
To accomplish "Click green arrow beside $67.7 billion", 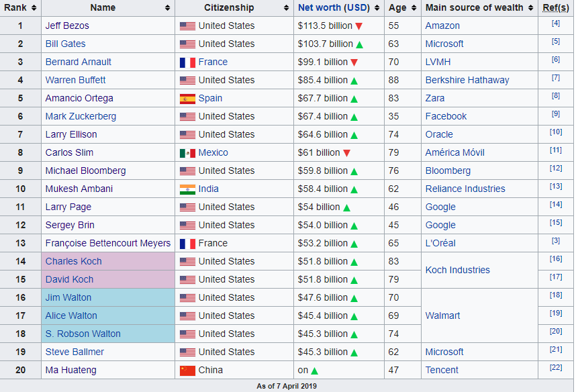I will pos(354,99).
